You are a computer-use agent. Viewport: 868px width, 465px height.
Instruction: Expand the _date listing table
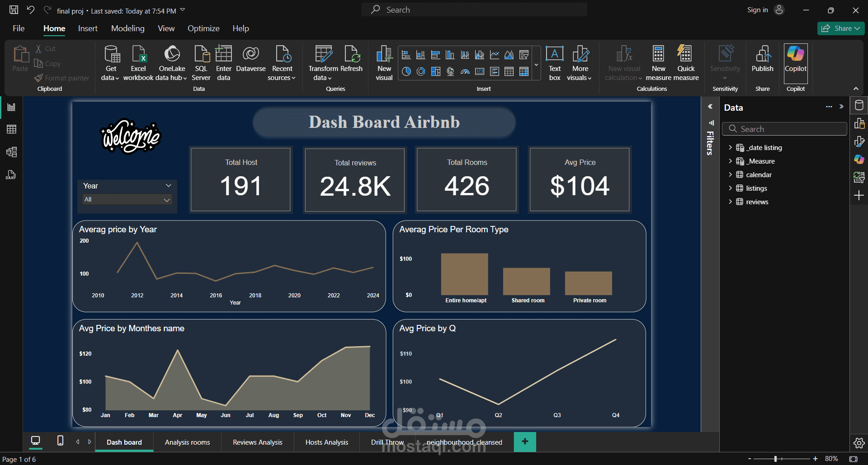[x=730, y=147]
